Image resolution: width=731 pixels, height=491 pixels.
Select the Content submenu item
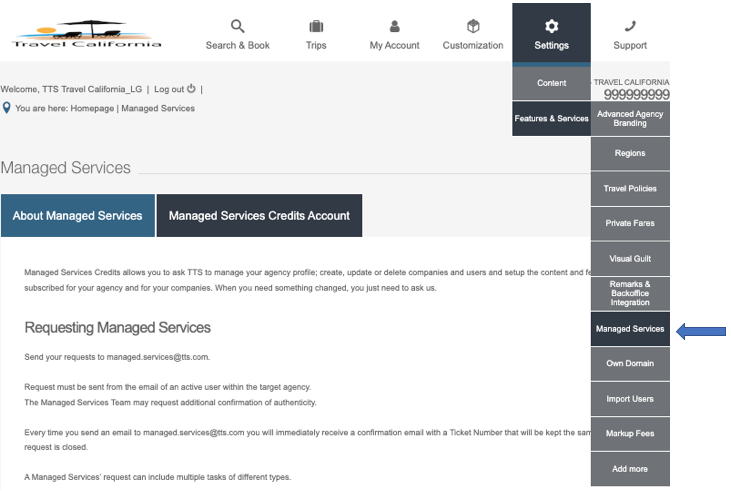551,83
